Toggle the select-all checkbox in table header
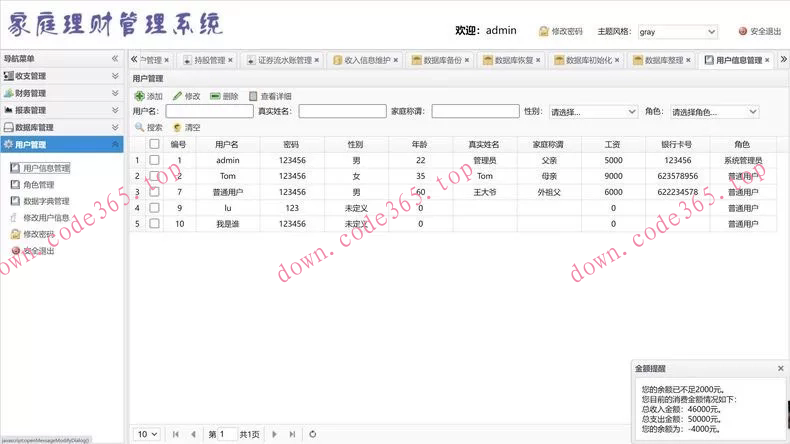Image resolution: width=790 pixels, height=444 pixels. [x=154, y=144]
